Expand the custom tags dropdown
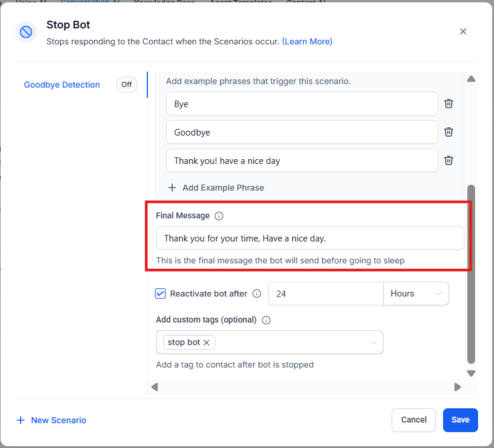Viewport: 494px width, 448px height. [373, 343]
